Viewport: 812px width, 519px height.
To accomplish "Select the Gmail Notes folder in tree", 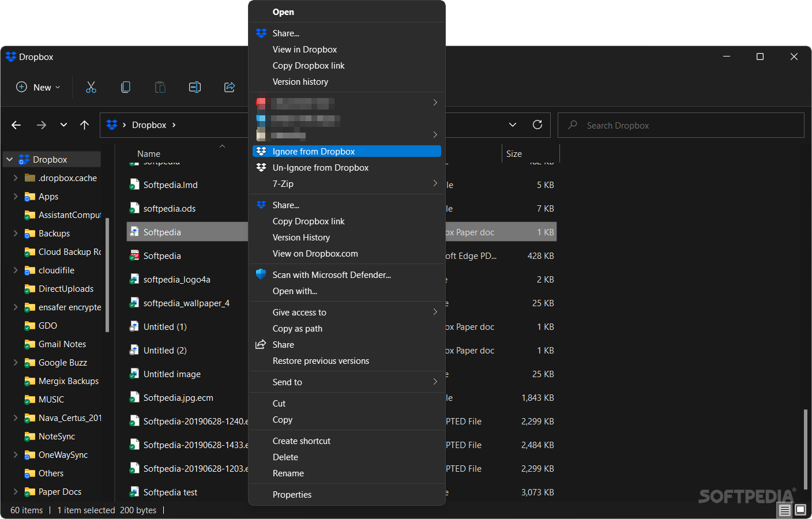I will 62,344.
